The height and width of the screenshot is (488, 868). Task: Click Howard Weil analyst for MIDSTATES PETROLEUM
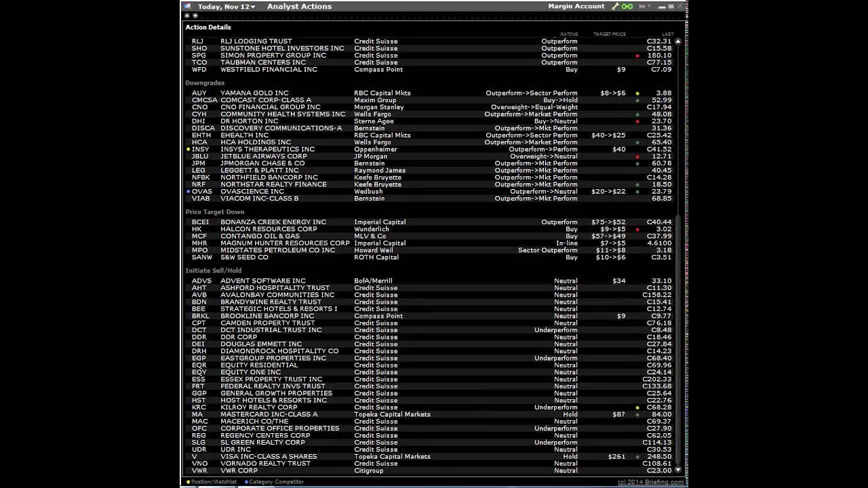374,250
